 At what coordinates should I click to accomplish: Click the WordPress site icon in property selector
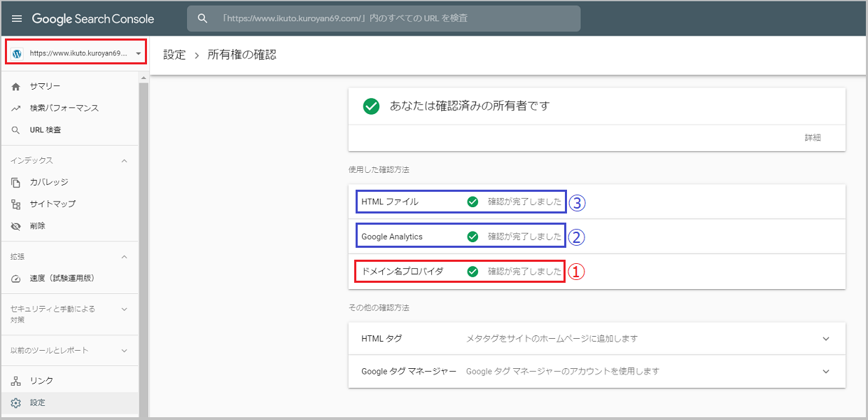coord(17,53)
